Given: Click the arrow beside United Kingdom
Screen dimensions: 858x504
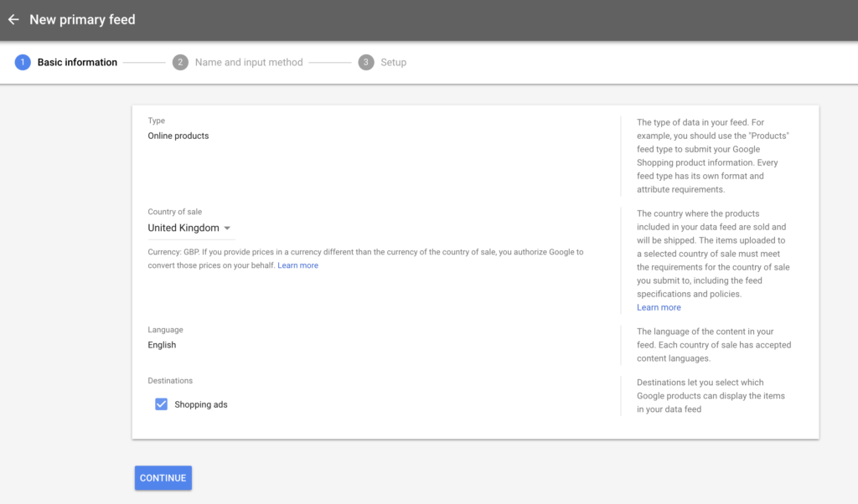Looking at the screenshot, I should [227, 229].
